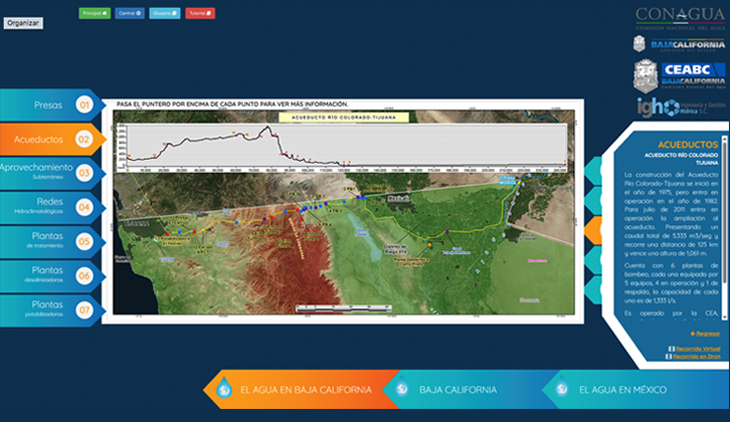Click the Baja California state government logo

[x=679, y=44]
